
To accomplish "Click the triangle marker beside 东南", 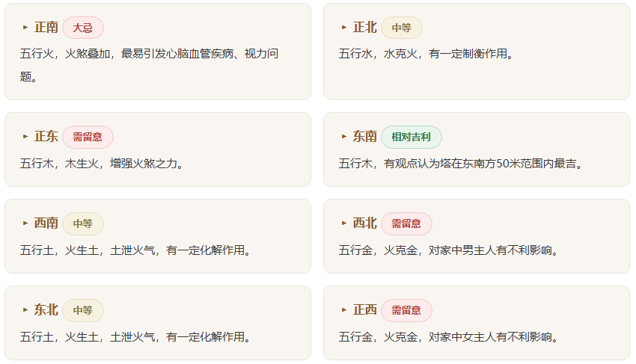I will pos(344,137).
